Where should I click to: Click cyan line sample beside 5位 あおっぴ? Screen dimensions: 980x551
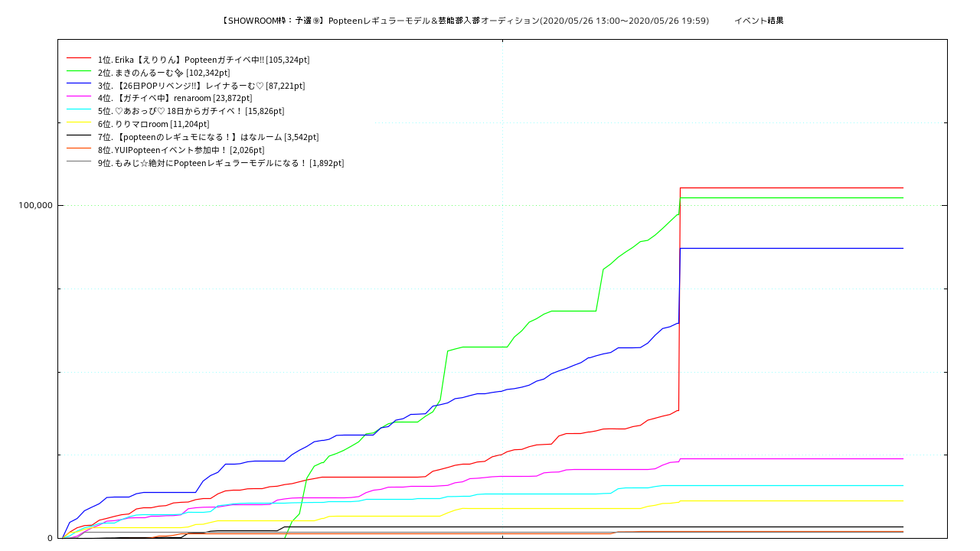pyautogui.click(x=79, y=109)
